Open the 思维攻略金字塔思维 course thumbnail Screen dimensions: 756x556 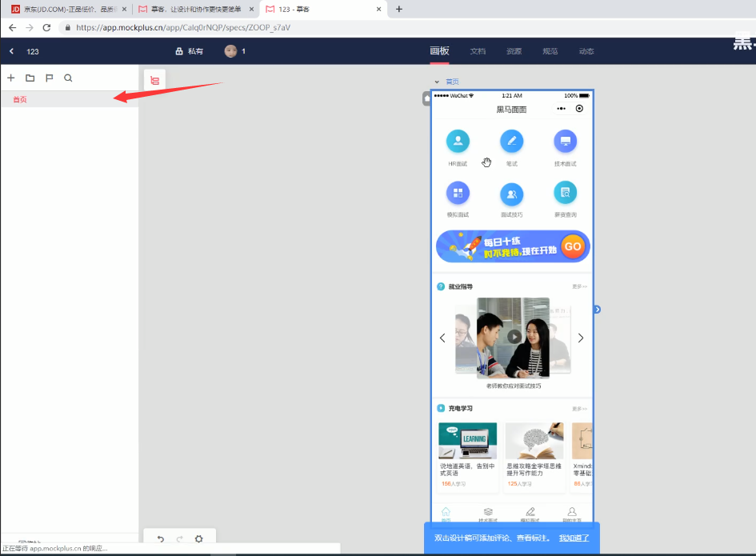point(534,441)
